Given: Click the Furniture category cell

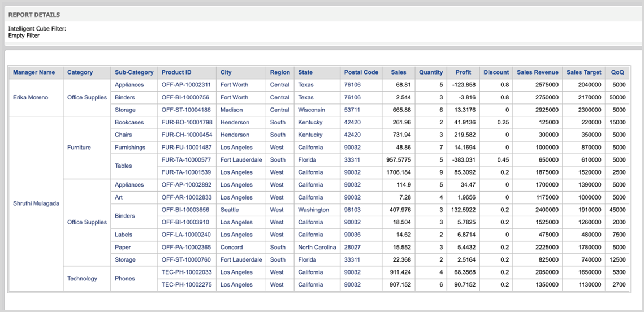Looking at the screenshot, I should (78, 148).
